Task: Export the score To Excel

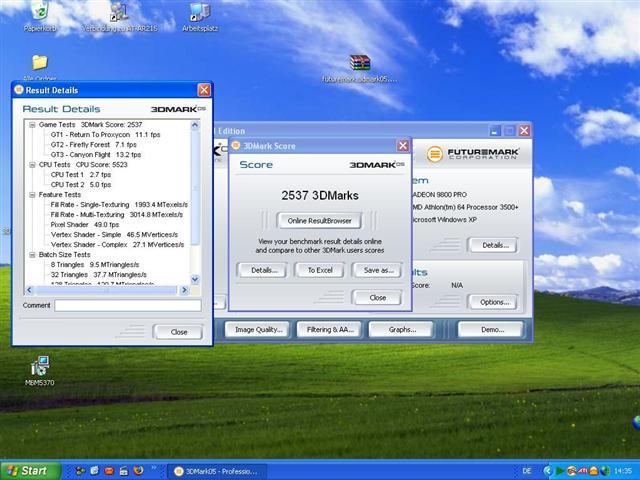Action: pos(320,270)
